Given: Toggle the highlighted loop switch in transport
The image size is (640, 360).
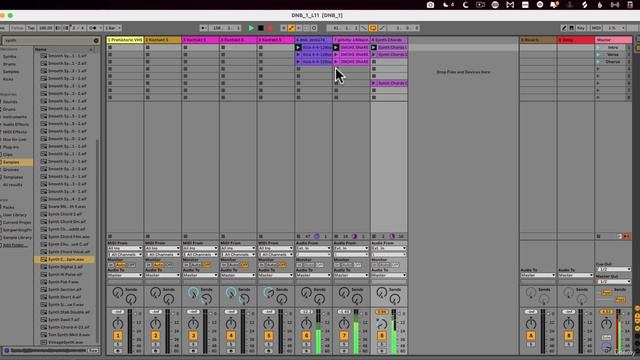Looking at the screenshot, I should tap(373, 28).
